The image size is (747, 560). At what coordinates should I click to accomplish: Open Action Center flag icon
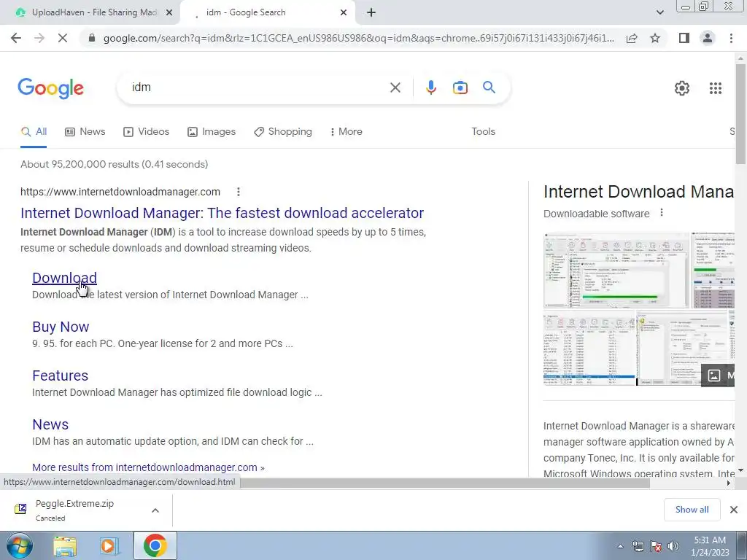(x=656, y=547)
